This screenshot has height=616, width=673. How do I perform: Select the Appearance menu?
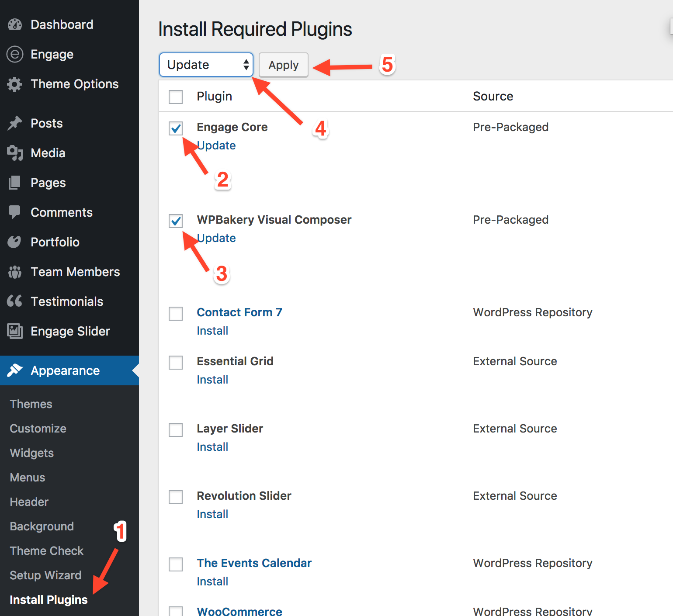click(x=69, y=370)
